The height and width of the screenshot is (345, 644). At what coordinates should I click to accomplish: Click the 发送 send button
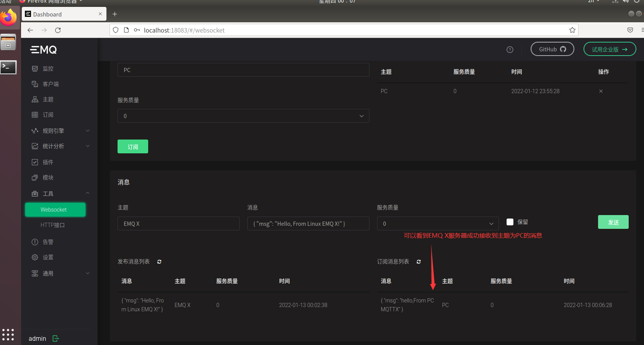(x=613, y=222)
